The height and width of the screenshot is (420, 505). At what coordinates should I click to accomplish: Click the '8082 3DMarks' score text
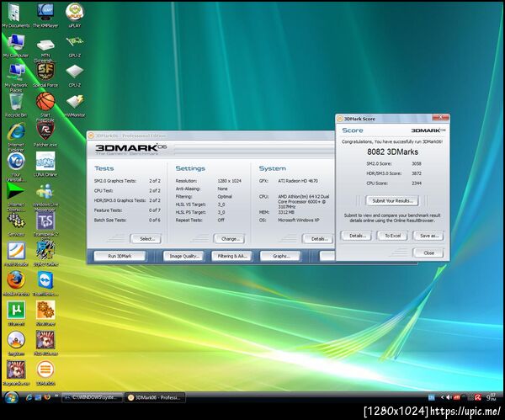[x=392, y=152]
